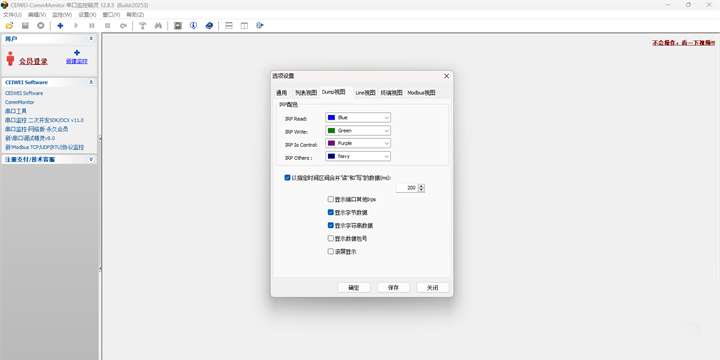
Task: Uncheck 显示字节数据 checkbox
Action: [331, 213]
